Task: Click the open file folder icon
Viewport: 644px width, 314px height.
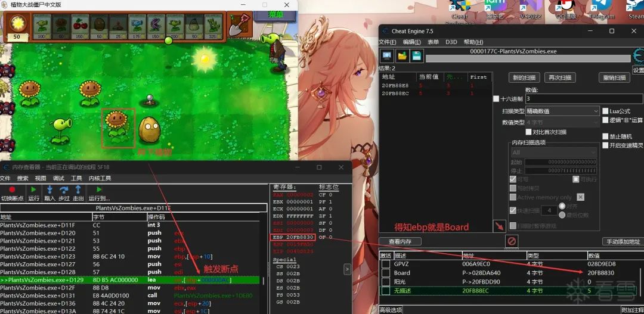Action: [x=402, y=56]
